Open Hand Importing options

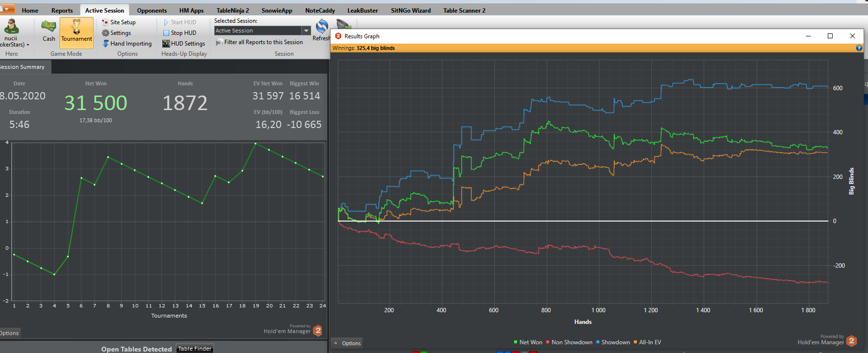[127, 44]
